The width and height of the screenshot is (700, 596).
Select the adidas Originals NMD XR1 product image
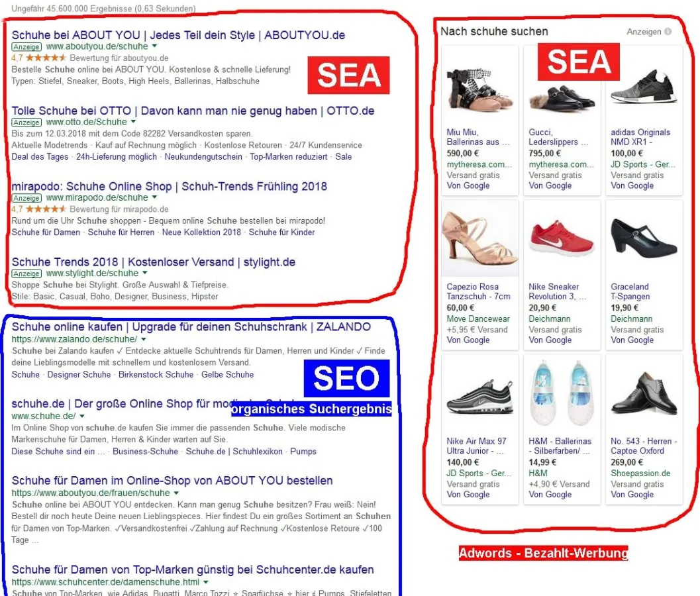coord(643,86)
